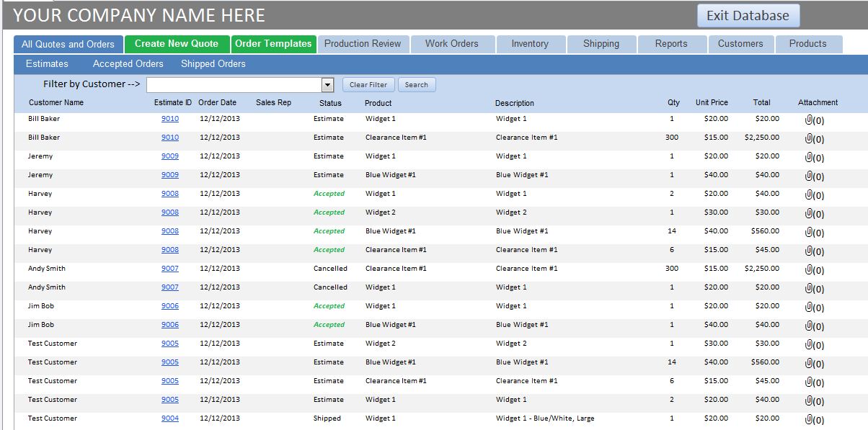Open estimate 9004 for Test Customer
The height and width of the screenshot is (430, 868).
pyautogui.click(x=171, y=418)
